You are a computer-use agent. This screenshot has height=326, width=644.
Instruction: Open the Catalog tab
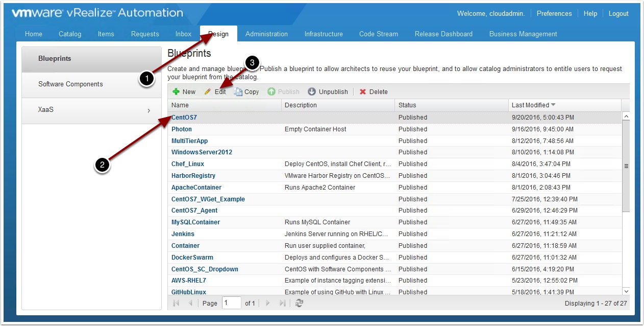click(70, 34)
